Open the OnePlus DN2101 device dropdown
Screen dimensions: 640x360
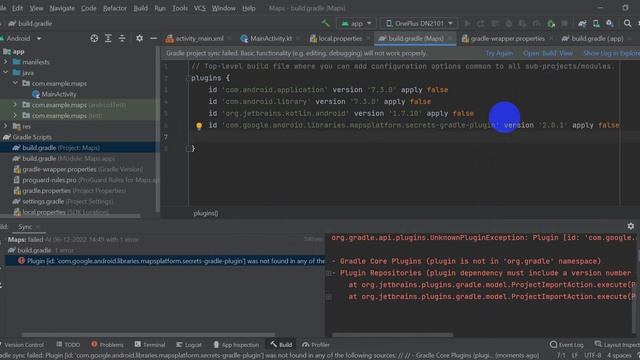(419, 24)
